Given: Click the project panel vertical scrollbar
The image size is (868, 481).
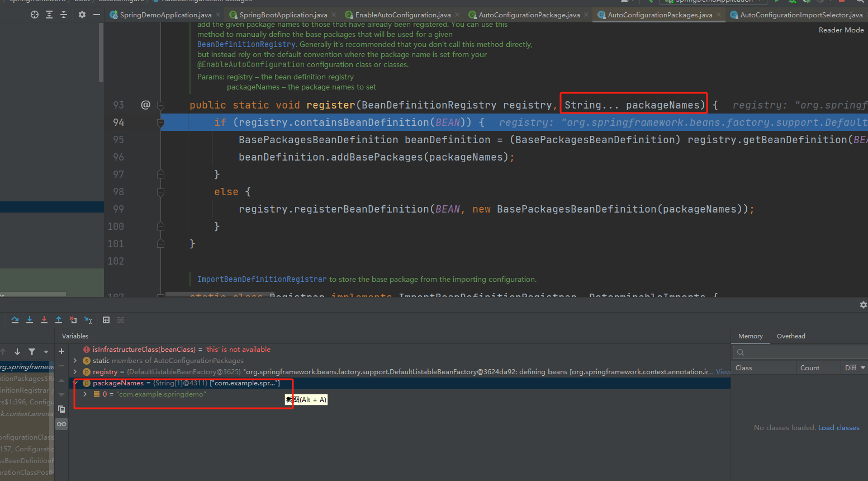Looking at the screenshot, I should (101, 53).
